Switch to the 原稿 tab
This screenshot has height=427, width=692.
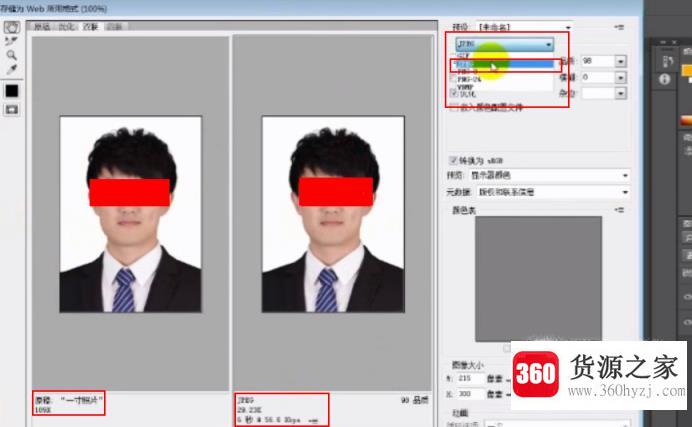click(42, 27)
